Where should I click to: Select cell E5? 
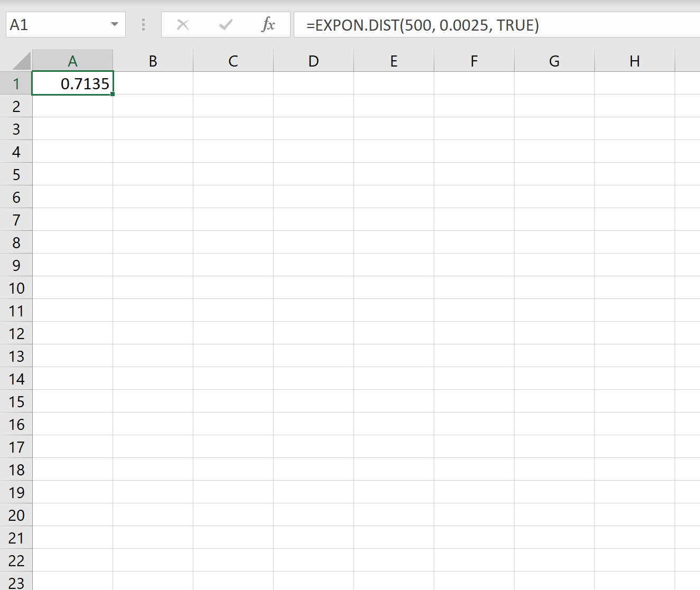pyautogui.click(x=394, y=174)
